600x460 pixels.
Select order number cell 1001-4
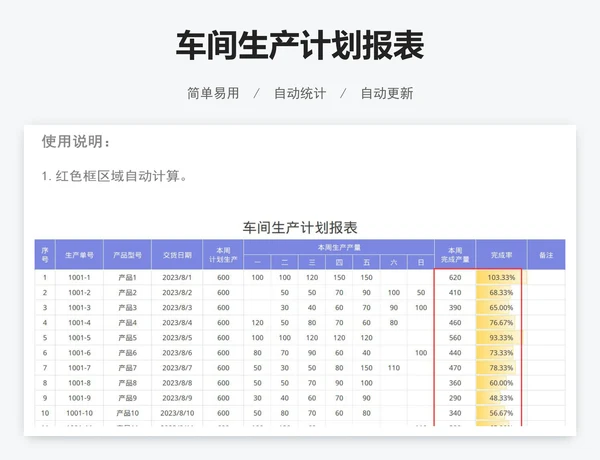[79, 323]
